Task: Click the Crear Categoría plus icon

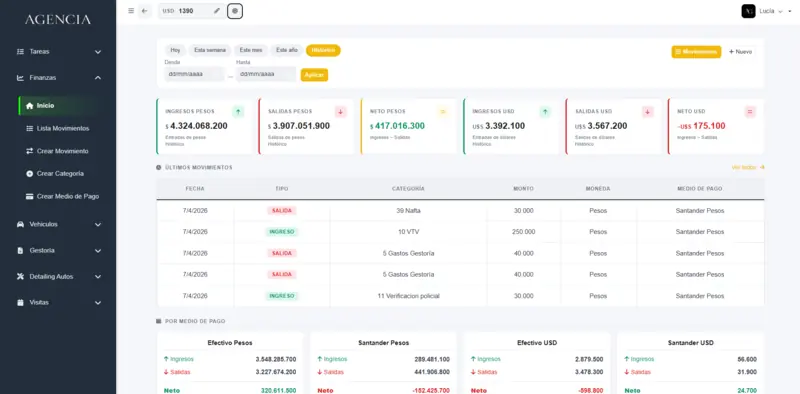Action: click(30, 174)
